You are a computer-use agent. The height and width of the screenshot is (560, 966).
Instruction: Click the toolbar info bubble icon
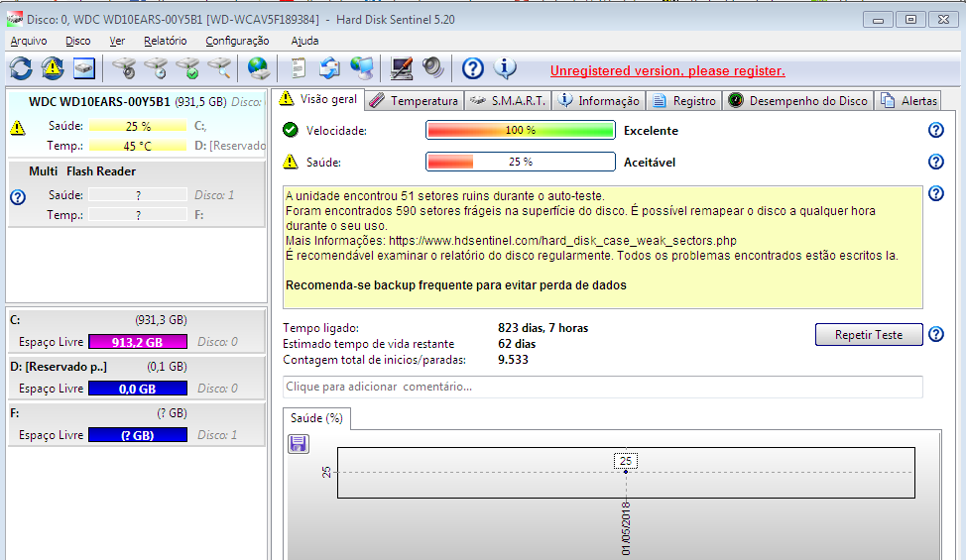tap(505, 68)
